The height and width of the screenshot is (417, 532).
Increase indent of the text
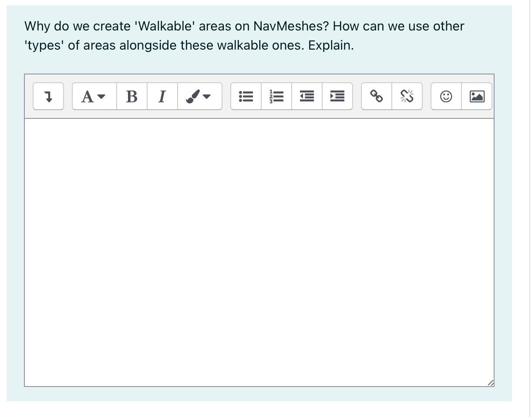(337, 97)
